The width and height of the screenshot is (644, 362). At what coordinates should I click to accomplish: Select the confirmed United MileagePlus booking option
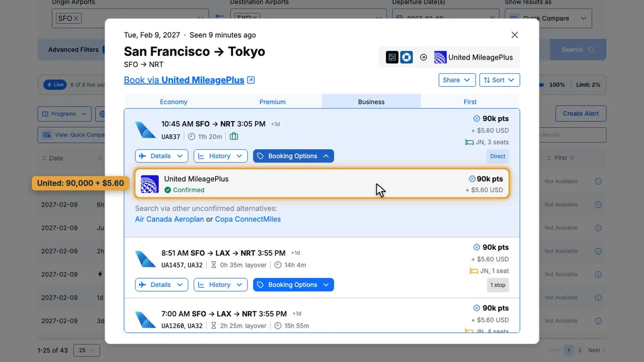tap(322, 184)
